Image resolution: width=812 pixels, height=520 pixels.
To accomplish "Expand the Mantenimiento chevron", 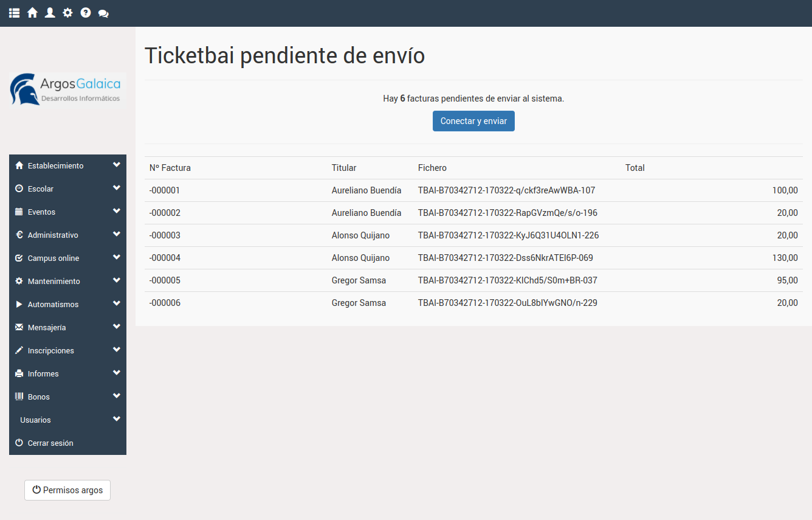I will [117, 280].
